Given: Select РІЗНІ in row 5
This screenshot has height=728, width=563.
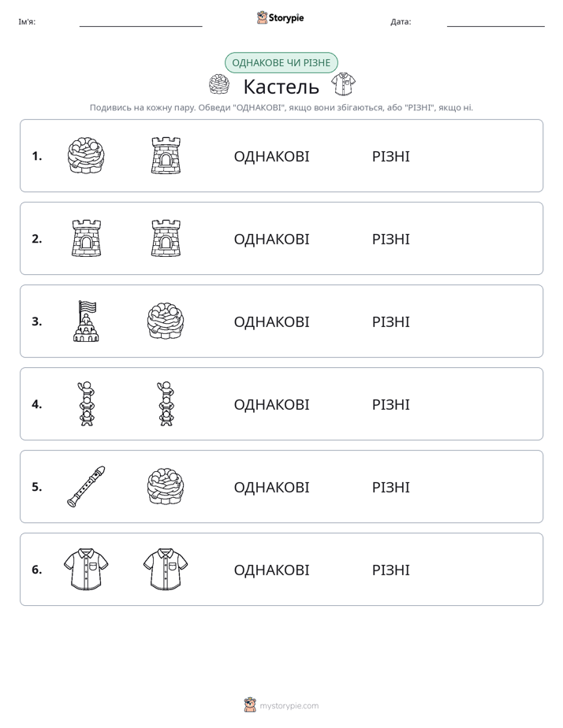Looking at the screenshot, I should [390, 487].
